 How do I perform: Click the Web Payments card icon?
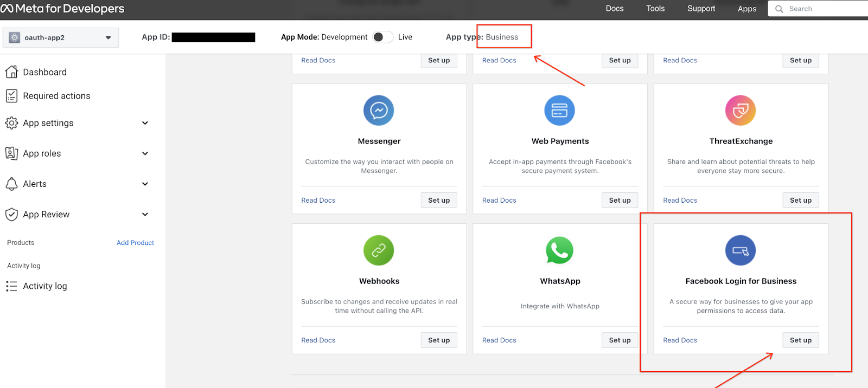coord(559,111)
